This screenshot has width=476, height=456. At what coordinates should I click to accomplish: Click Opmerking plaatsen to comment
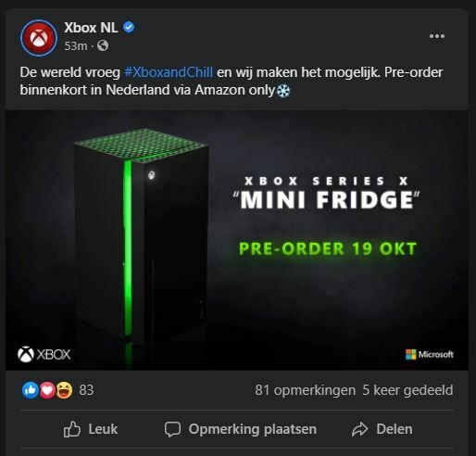click(241, 429)
